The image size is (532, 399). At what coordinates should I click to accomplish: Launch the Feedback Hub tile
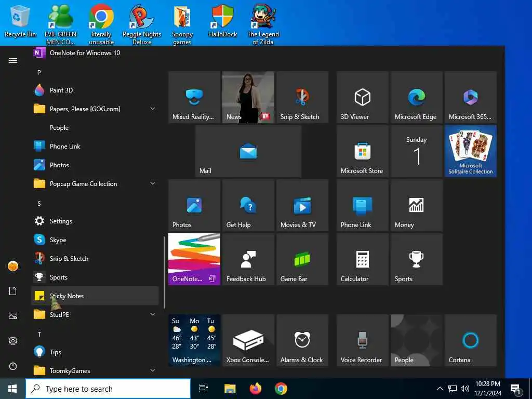point(248,259)
